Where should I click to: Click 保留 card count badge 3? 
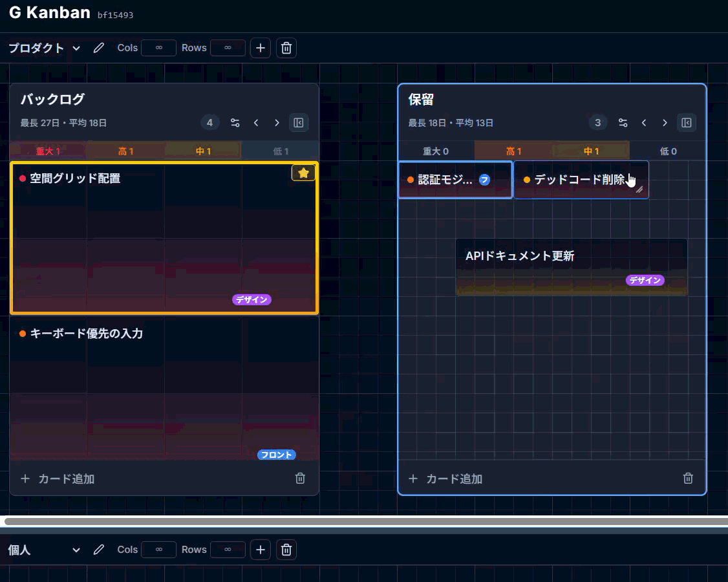598,123
